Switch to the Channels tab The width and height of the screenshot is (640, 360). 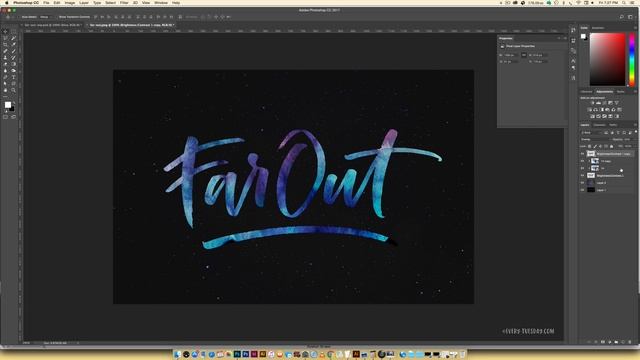point(599,125)
